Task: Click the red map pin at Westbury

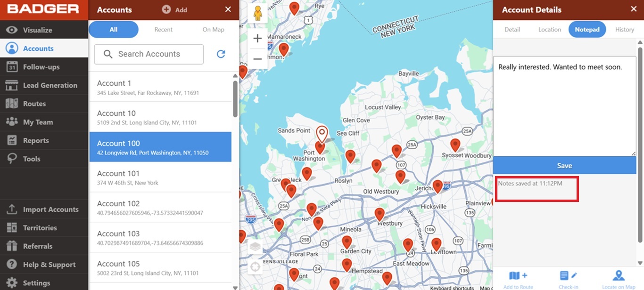Action: click(380, 214)
